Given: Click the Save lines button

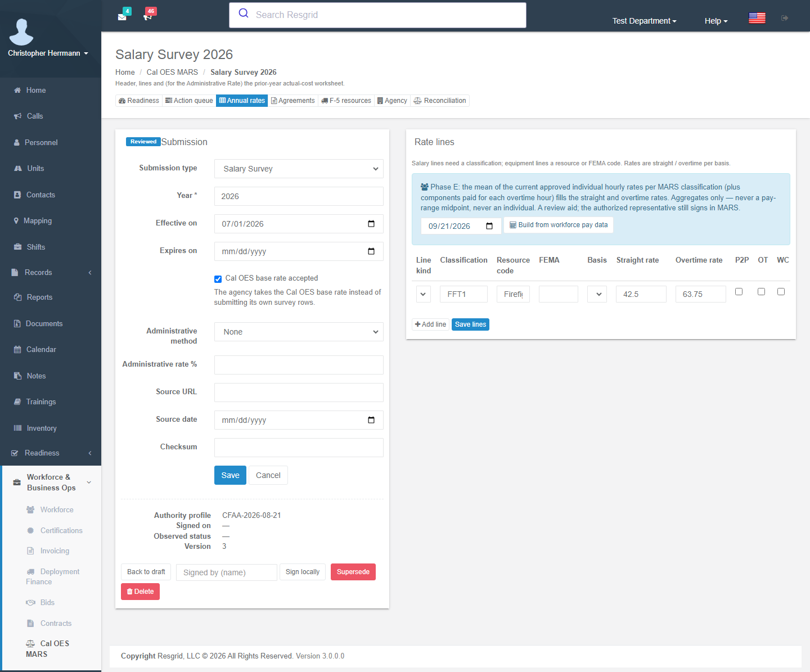Looking at the screenshot, I should pyautogui.click(x=470, y=324).
